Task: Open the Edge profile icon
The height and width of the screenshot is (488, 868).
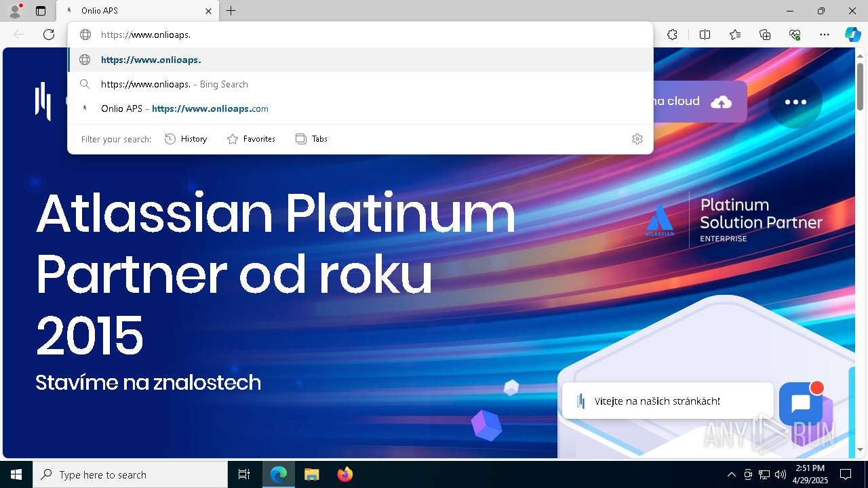Action: coord(14,11)
